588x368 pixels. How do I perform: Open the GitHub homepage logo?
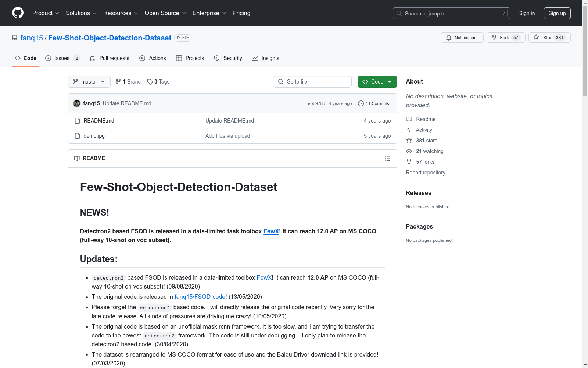[x=18, y=13]
